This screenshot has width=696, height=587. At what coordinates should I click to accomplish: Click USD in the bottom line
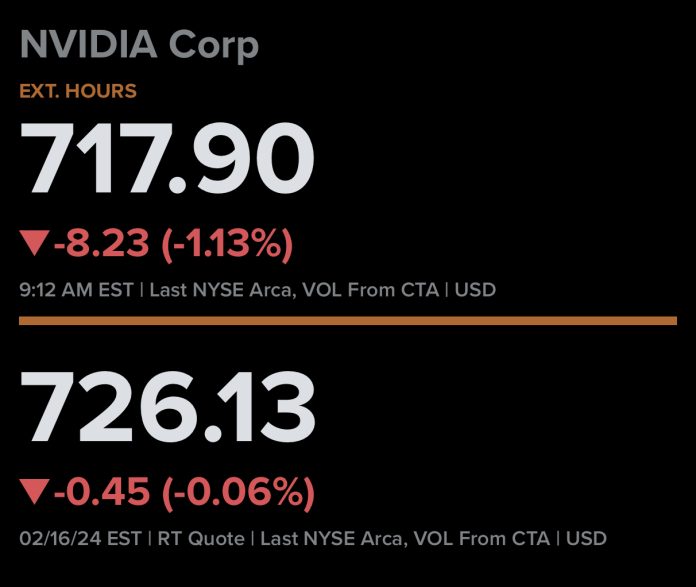click(586, 538)
